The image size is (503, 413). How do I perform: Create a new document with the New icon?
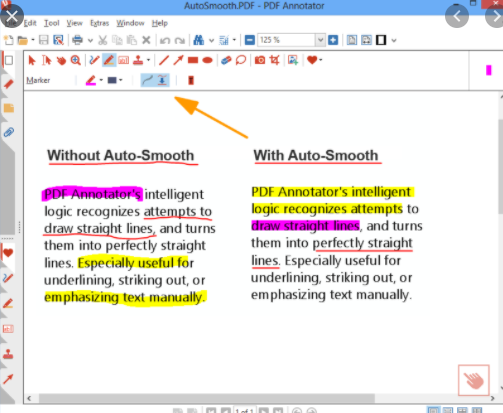(x=8, y=40)
